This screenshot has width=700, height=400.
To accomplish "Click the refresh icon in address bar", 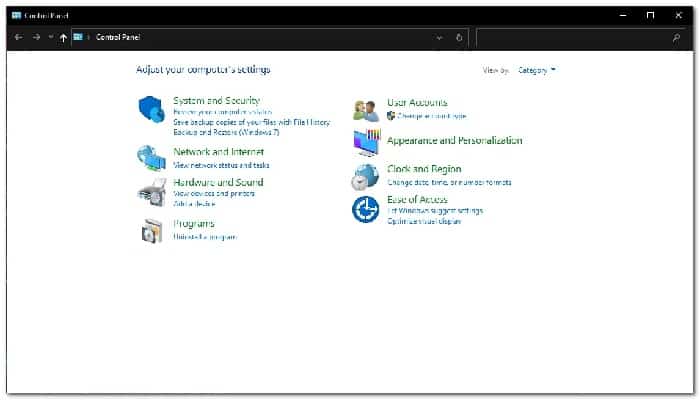I will click(x=459, y=38).
